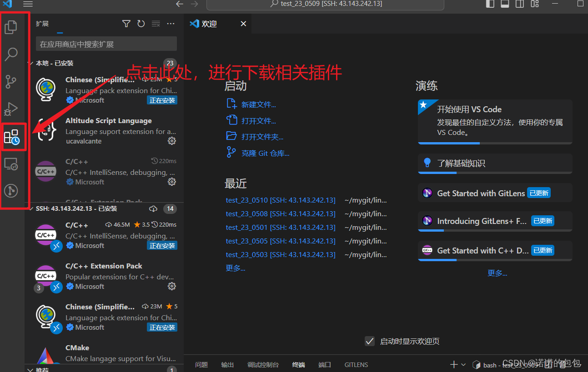Open the terminal launch profile dropdown arrow
This screenshot has width=588, height=372.
click(463, 365)
